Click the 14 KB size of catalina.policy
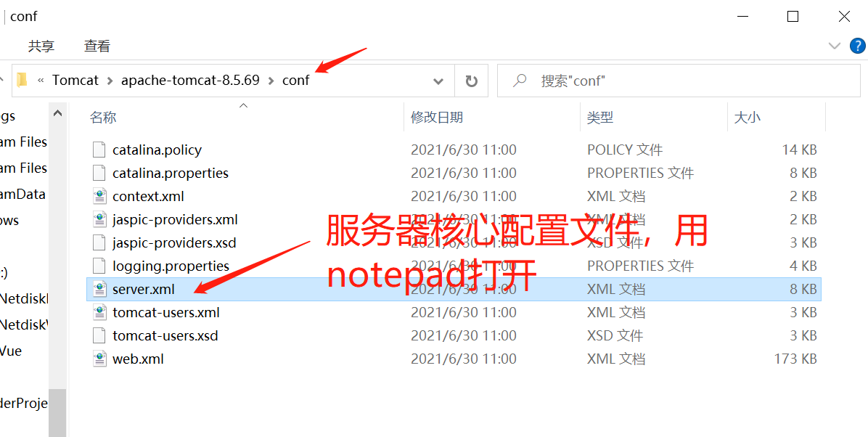 800,150
